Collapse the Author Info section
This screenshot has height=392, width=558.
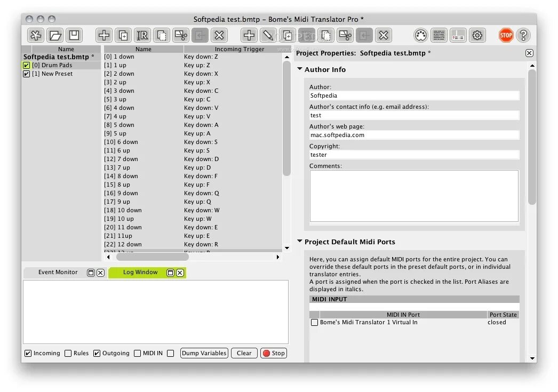tap(300, 69)
